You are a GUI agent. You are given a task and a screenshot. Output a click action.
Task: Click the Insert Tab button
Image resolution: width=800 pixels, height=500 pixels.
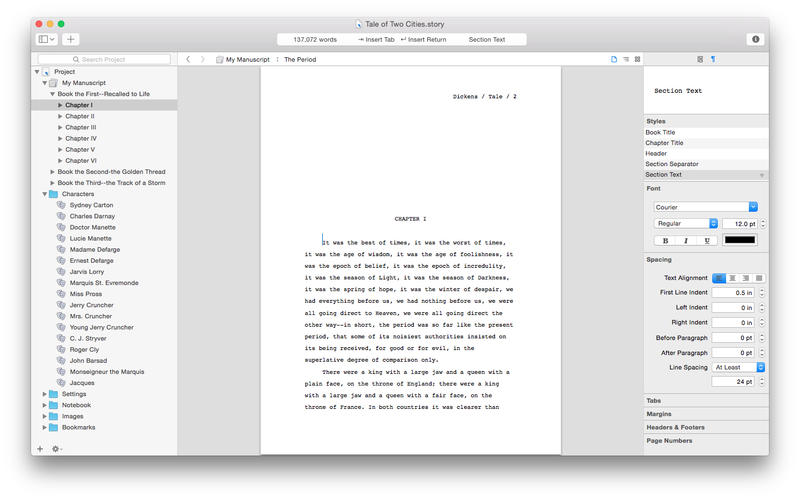tap(375, 39)
